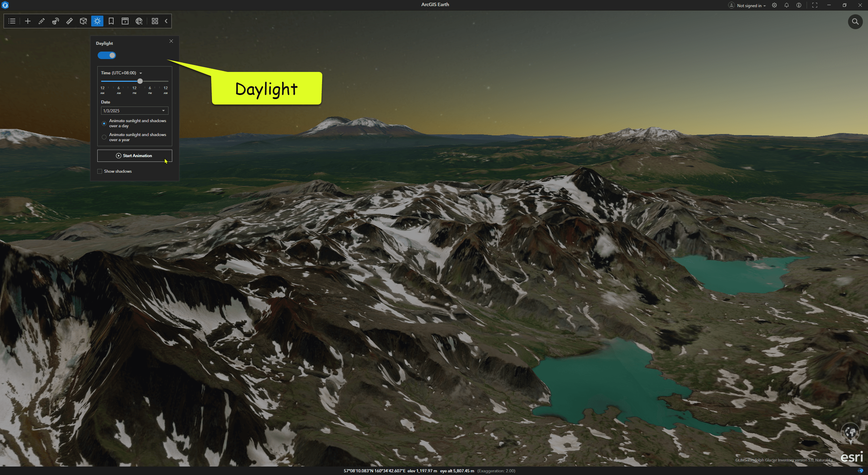Collapse the toolbar with the chevron arrow
868x475 pixels.
pos(166,21)
